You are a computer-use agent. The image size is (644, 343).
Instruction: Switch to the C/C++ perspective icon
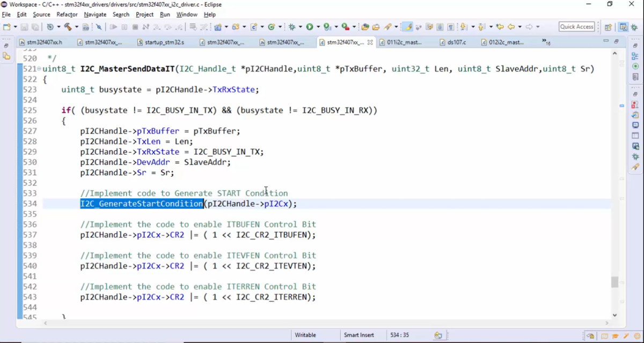(623, 27)
